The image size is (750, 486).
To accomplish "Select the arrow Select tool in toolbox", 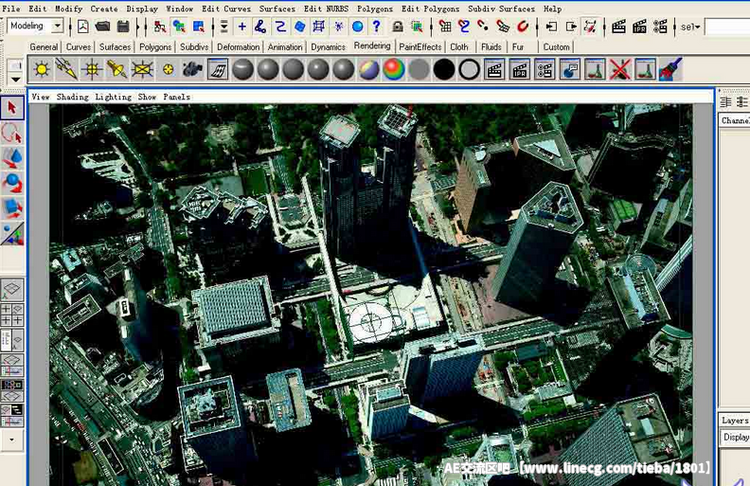I will [x=13, y=108].
